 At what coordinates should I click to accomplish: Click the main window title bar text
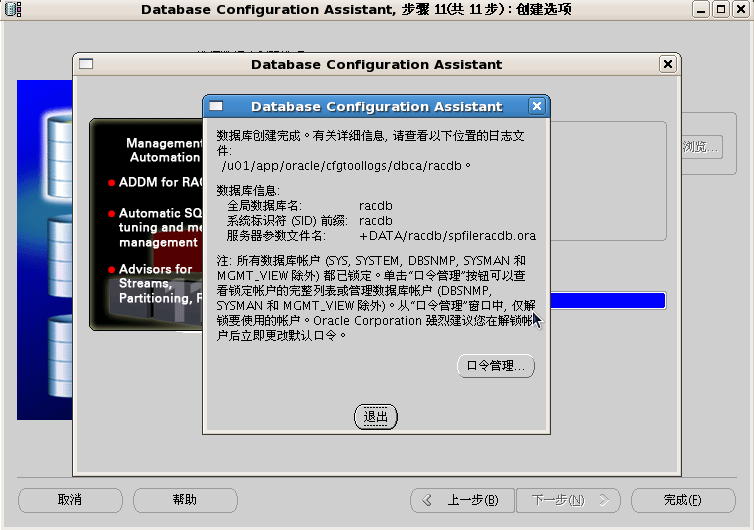tap(356, 10)
